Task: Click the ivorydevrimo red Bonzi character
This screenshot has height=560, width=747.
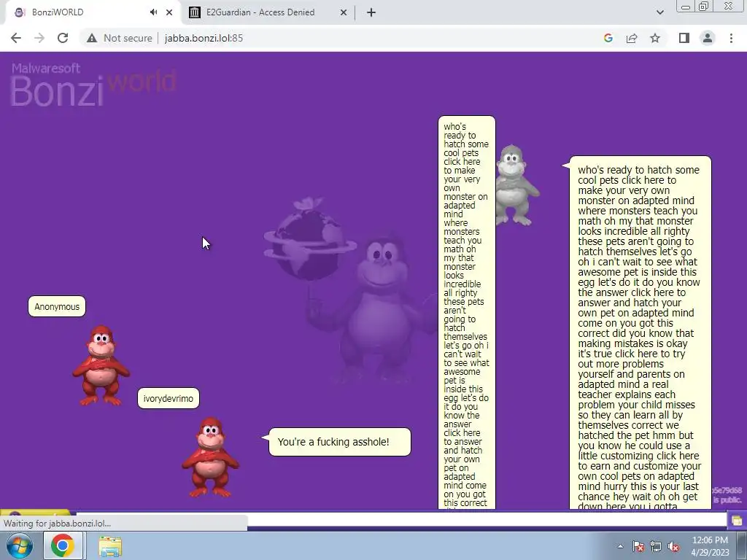Action: point(210,457)
